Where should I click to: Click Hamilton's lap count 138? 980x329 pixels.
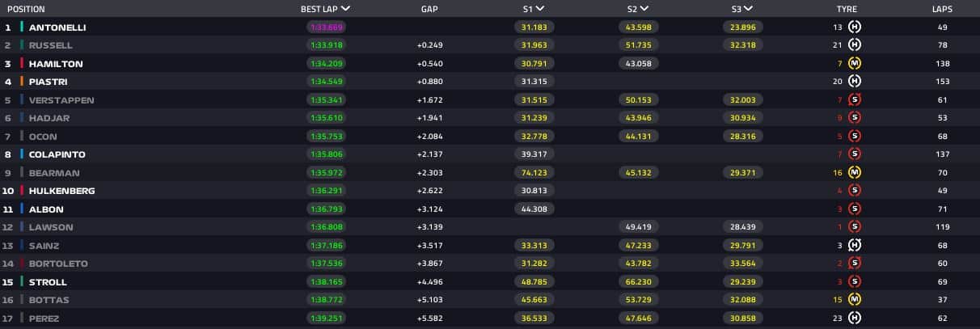[x=942, y=63]
